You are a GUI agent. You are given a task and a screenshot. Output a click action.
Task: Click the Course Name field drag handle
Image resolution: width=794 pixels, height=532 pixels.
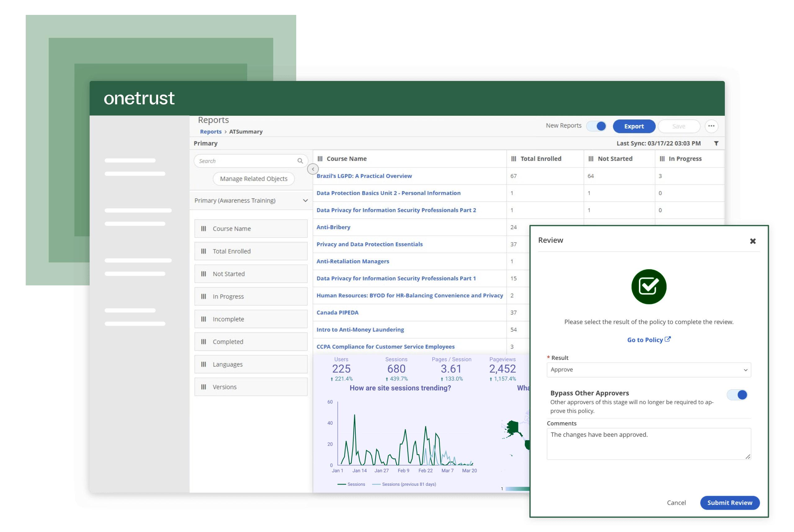203,229
